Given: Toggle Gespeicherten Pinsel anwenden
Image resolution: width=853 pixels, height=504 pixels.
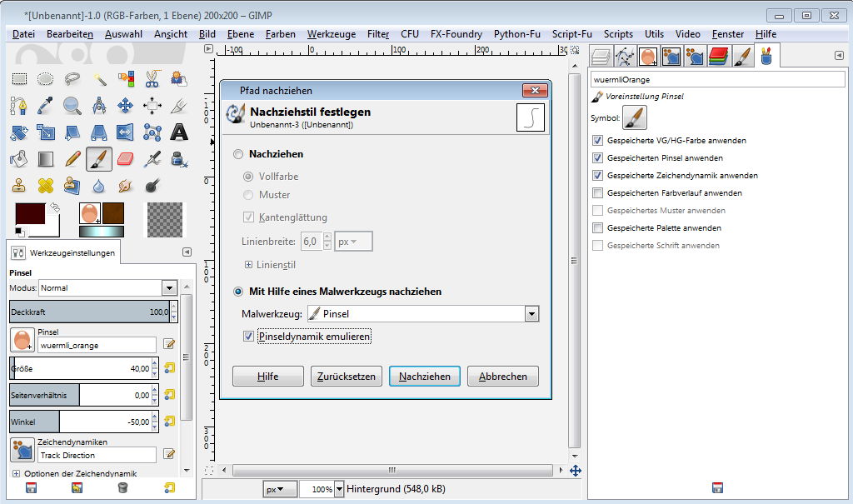Looking at the screenshot, I should (x=597, y=157).
